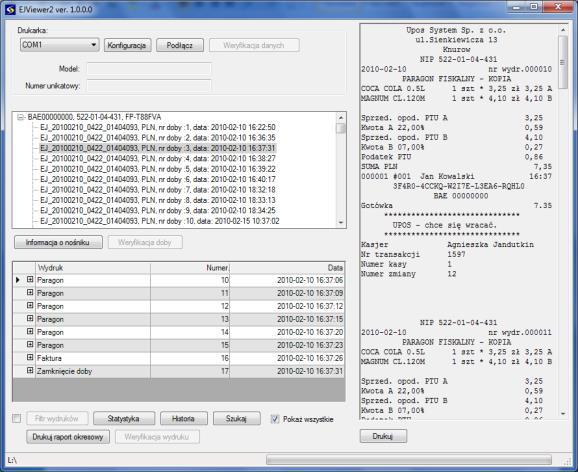The image size is (578, 472).
Task: Click the tree list scrollbar down arrow
Action: [x=341, y=222]
